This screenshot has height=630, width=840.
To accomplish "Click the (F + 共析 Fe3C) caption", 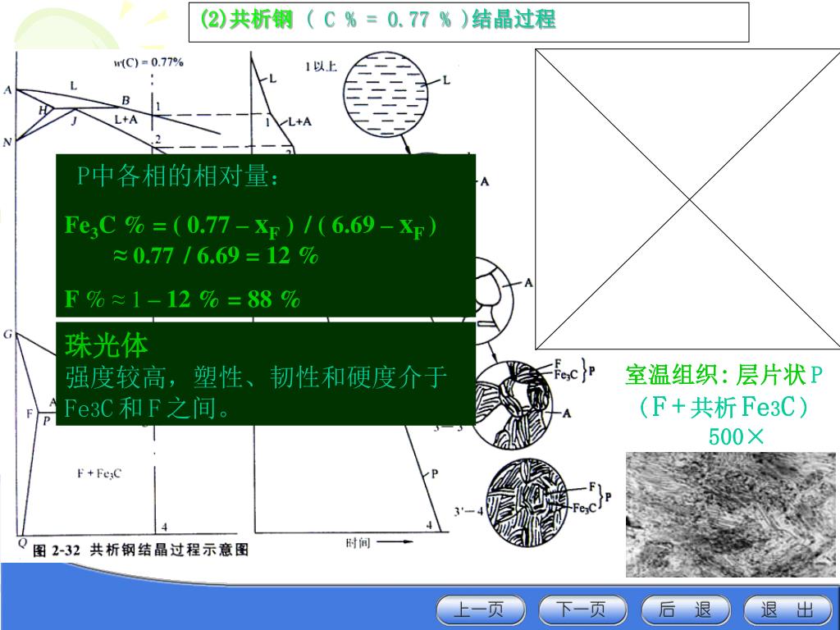I will pos(724,407).
